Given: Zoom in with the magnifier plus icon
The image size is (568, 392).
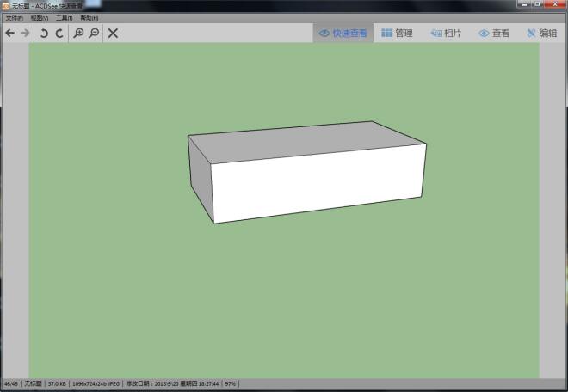Looking at the screenshot, I should tap(78, 34).
